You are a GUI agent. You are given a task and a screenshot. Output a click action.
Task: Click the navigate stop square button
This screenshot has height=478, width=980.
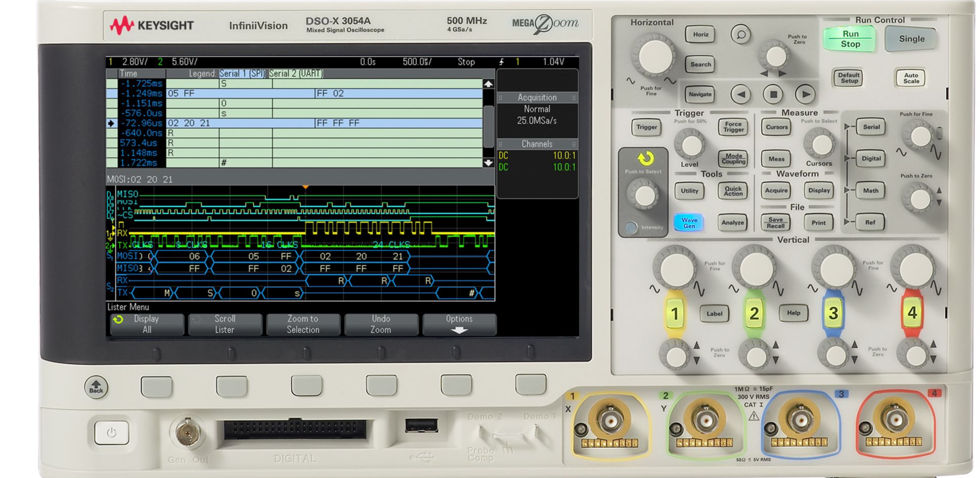[773, 94]
